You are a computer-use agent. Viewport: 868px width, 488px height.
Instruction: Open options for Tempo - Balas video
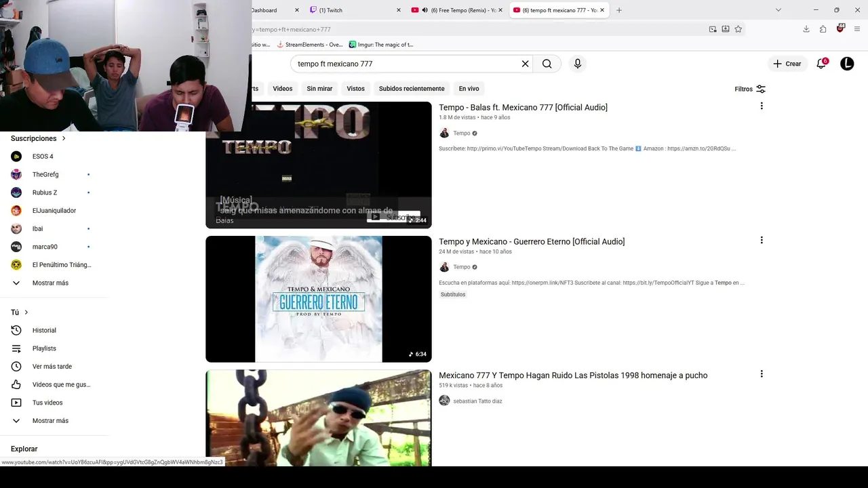[x=762, y=106]
